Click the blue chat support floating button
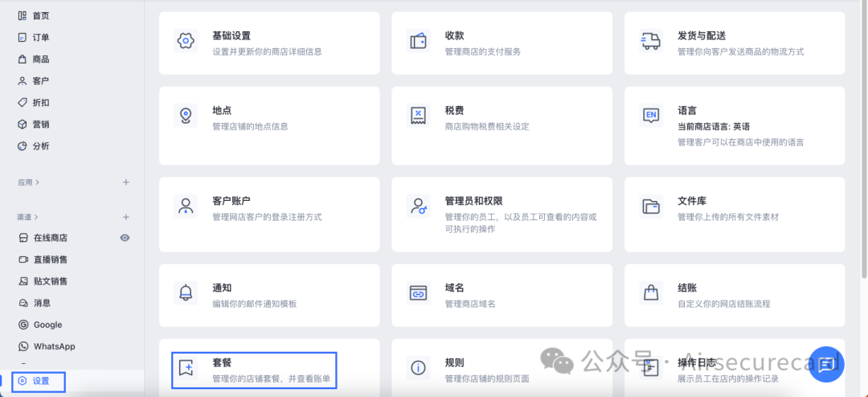Image resolution: width=868 pixels, height=397 pixels. point(826,365)
